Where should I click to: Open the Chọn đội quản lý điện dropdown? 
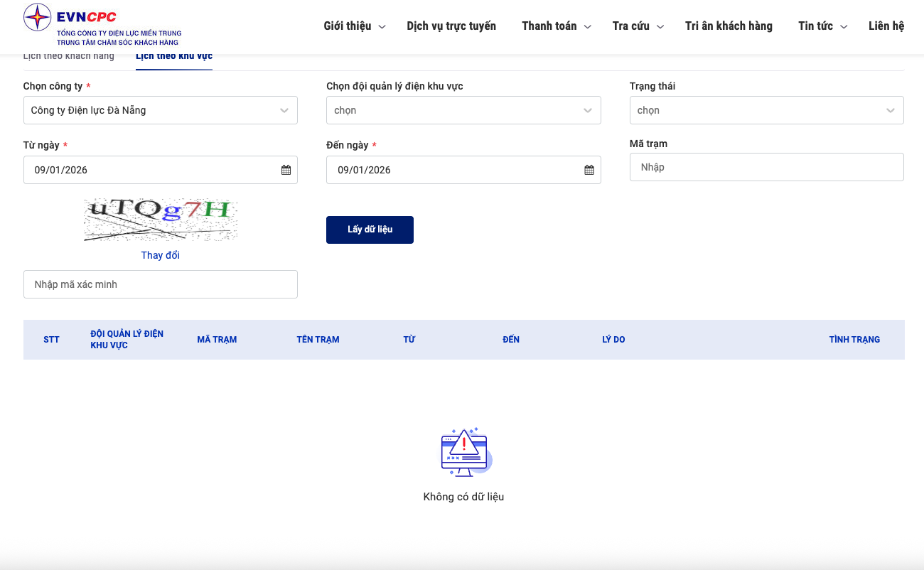coord(463,110)
